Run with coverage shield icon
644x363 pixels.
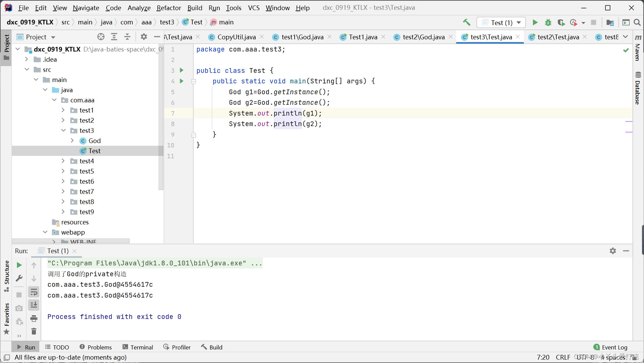pyautogui.click(x=561, y=22)
